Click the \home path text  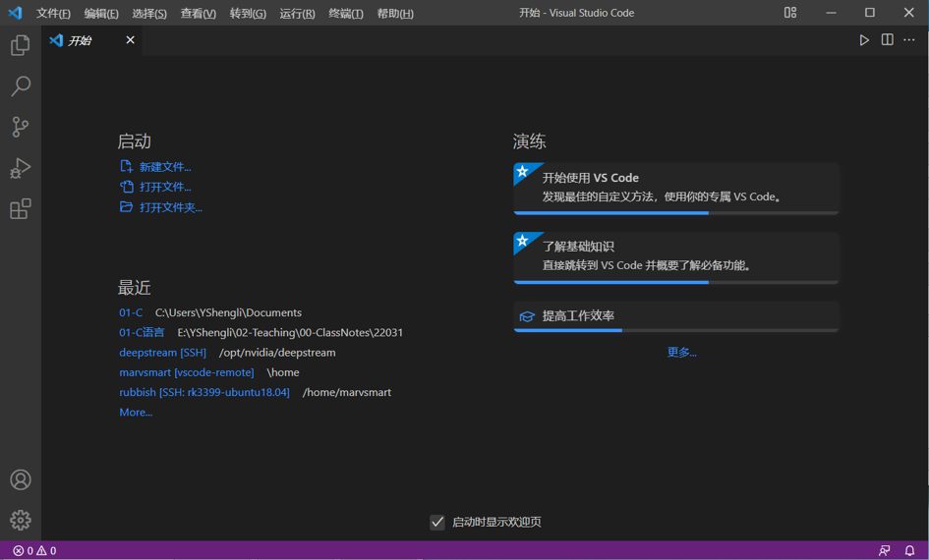click(x=283, y=372)
